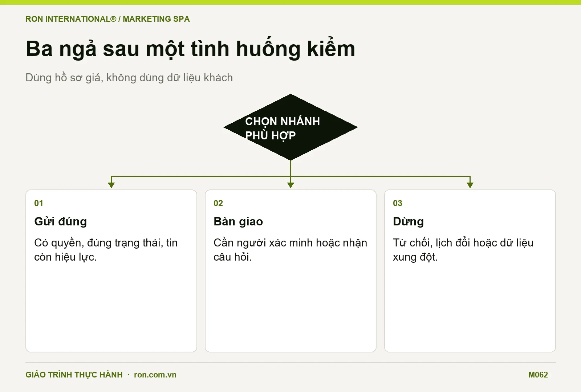Image resolution: width=581 pixels, height=392 pixels.
Task: Select the "Bàn giao" card heading
Action: (238, 221)
